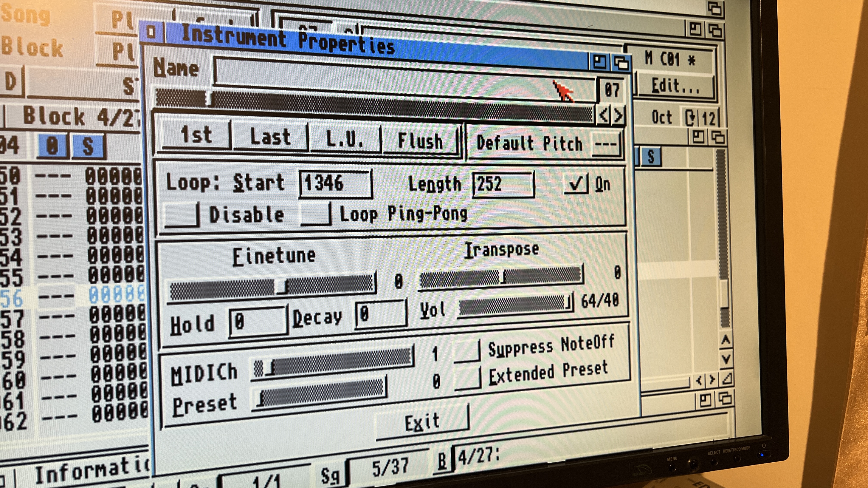
Task: Flush the current instrument
Action: 420,141
